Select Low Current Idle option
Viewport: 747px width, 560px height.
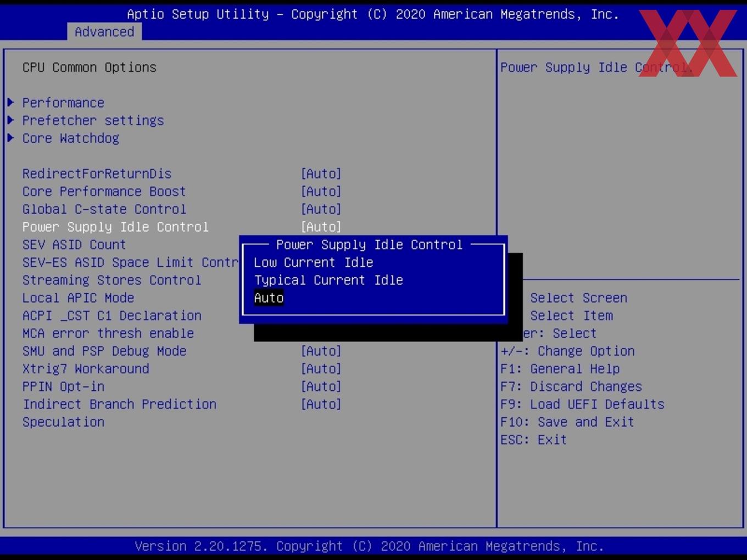pos(314,262)
